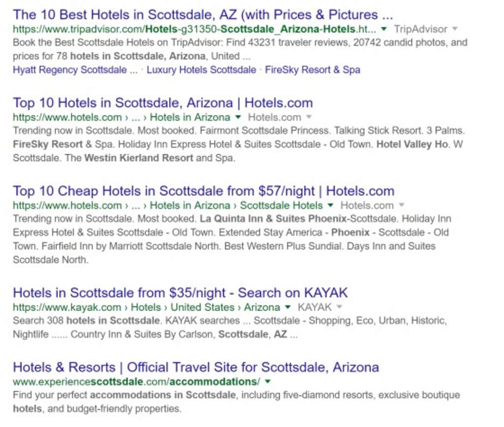504x427 pixels.
Task: Open "Top 10 Hotels in Scottsdale, Arizona" result
Action: [x=162, y=103]
